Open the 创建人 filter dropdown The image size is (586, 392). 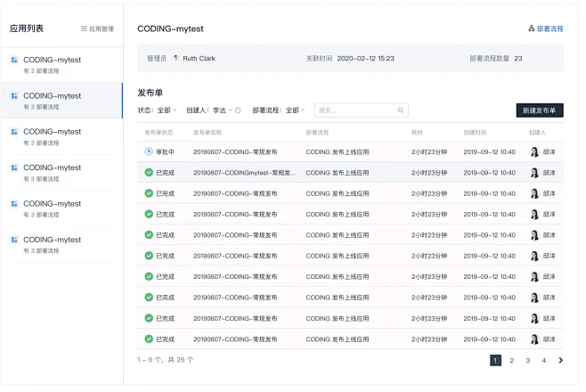220,110
